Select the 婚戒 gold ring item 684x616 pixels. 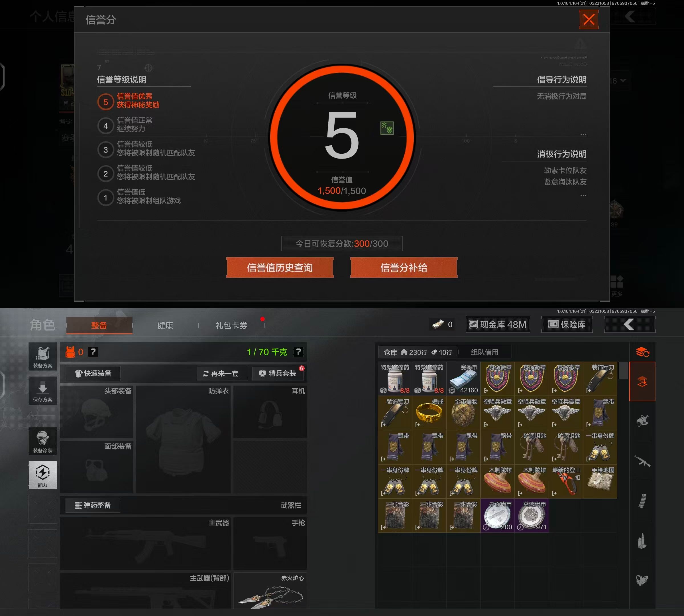tap(429, 413)
